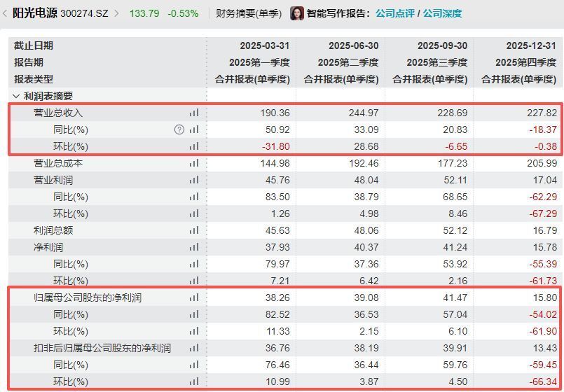Click revenue value 227.82
Screen dimensions: 564x392
point(542,113)
